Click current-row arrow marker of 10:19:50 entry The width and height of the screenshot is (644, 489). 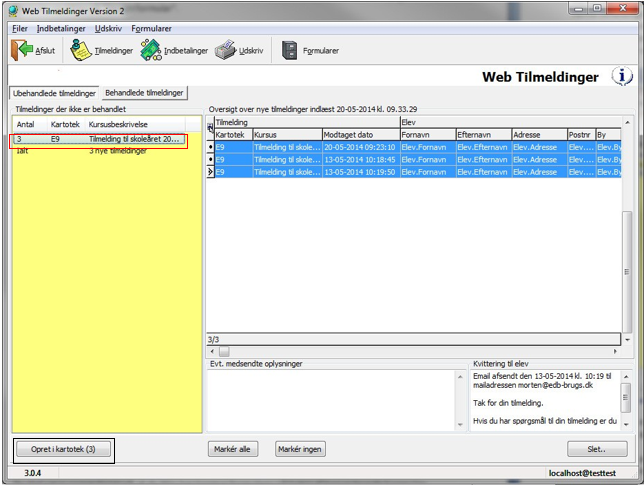coord(210,172)
